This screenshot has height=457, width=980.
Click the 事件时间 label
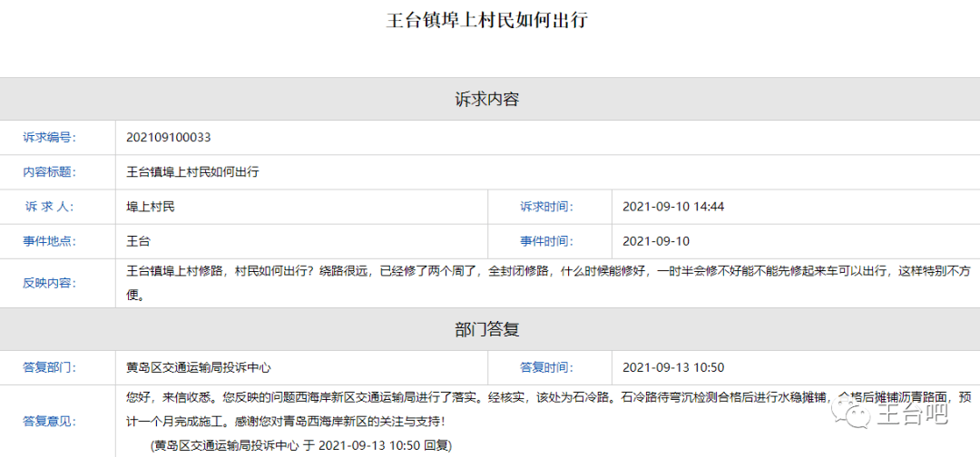tap(547, 241)
